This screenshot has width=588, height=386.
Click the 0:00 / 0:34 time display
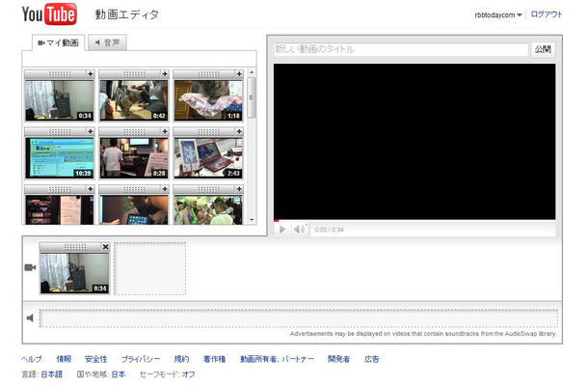pyautogui.click(x=329, y=230)
